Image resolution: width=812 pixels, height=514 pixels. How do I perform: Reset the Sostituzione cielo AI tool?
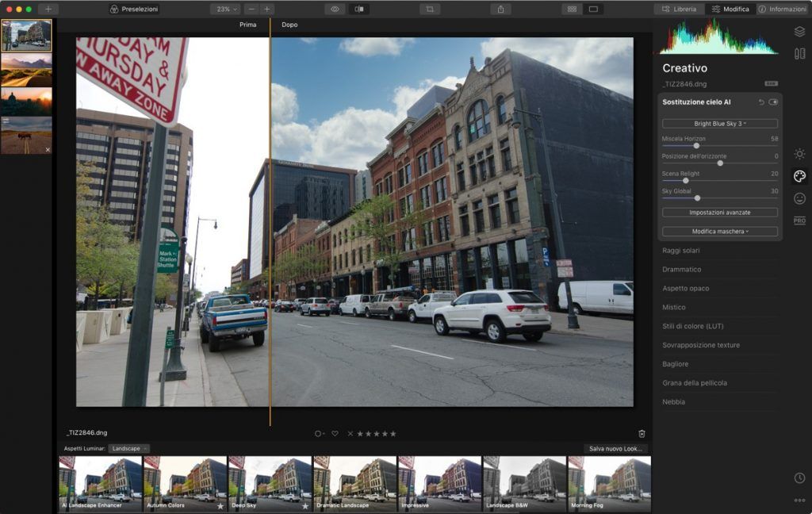(x=761, y=102)
